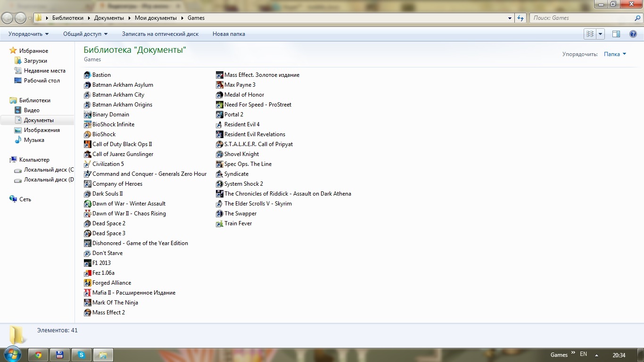
Task: Click Записать на оптический диск
Action: click(160, 34)
